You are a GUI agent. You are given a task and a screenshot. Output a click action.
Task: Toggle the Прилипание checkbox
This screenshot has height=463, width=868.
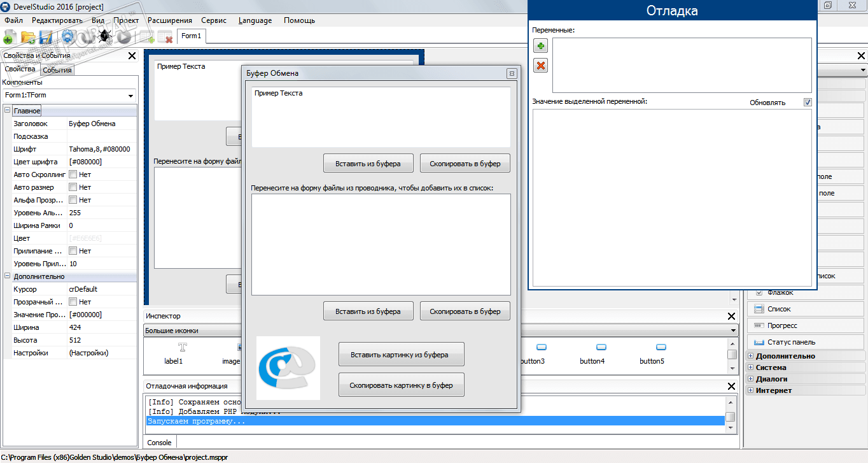point(73,251)
